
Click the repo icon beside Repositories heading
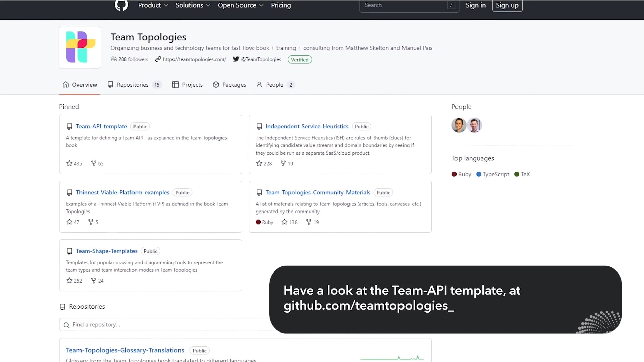click(x=62, y=307)
